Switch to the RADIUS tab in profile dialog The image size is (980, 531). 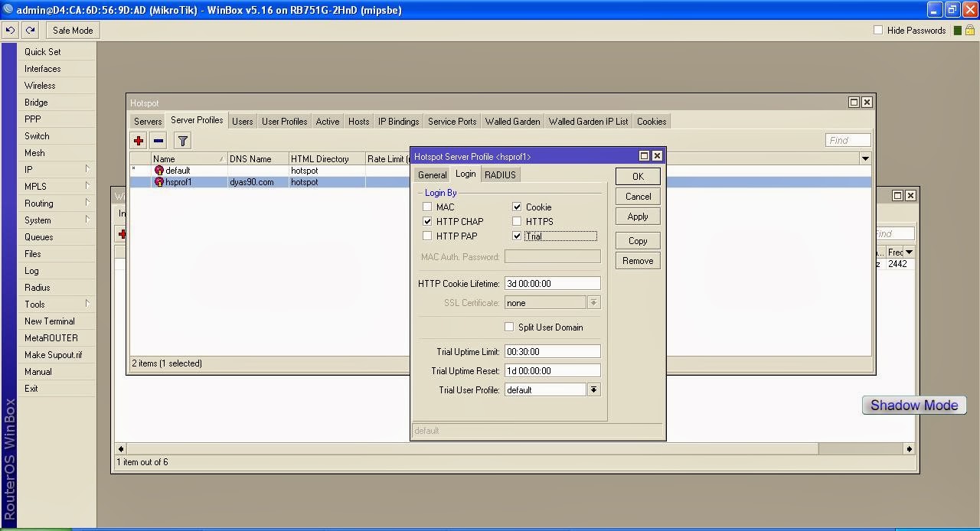click(x=500, y=175)
